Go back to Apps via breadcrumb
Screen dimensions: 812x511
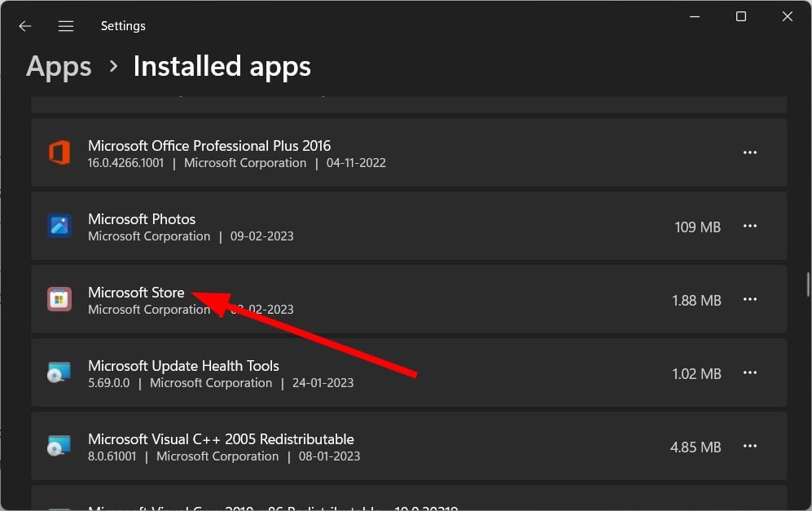(59, 66)
